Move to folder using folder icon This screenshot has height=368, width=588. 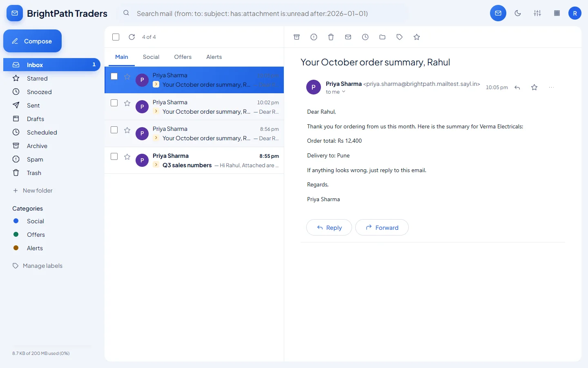point(383,37)
